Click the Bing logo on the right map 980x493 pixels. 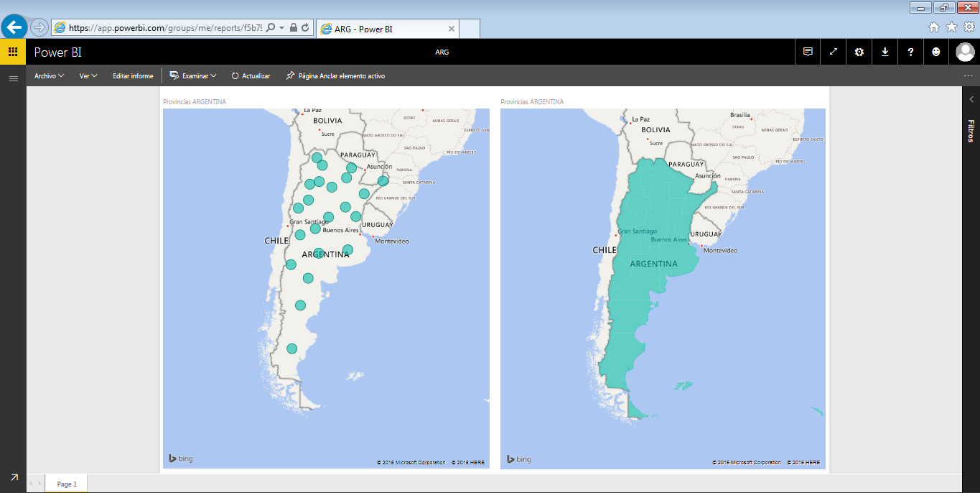(518, 459)
